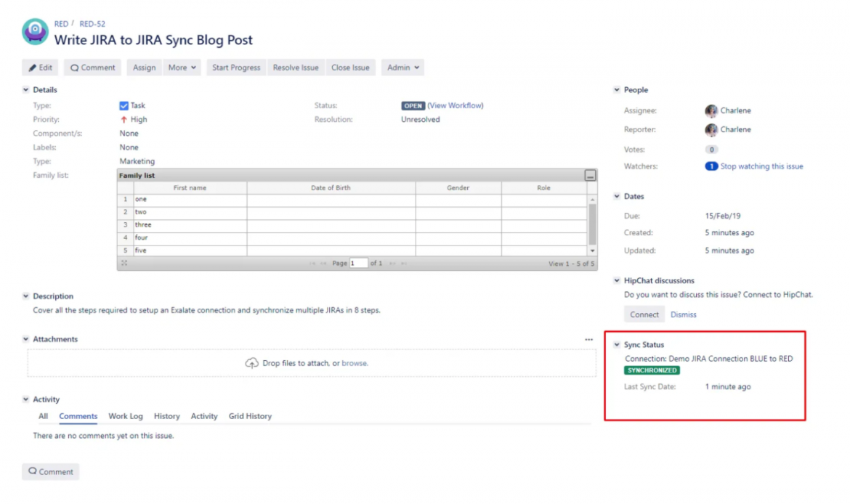Image resolution: width=850 pixels, height=504 pixels.
Task: Click the Watchers count badge
Action: (711, 166)
